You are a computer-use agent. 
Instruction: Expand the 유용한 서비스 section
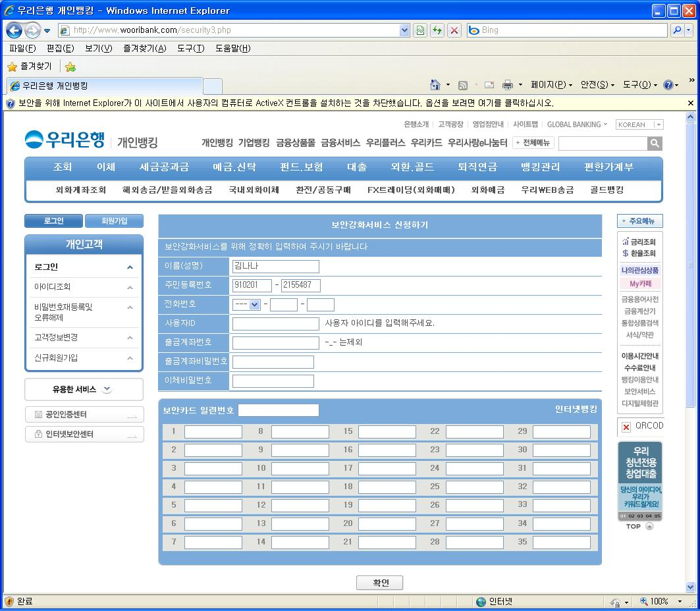tap(107, 389)
